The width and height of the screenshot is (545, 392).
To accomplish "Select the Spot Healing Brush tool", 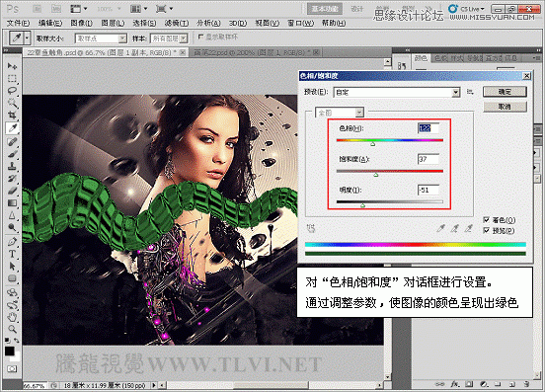I will 12,142.
